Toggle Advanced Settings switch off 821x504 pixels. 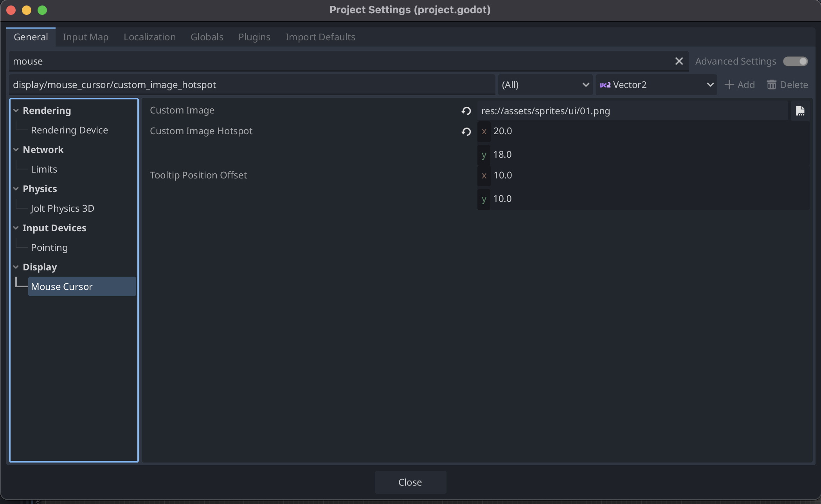795,61
